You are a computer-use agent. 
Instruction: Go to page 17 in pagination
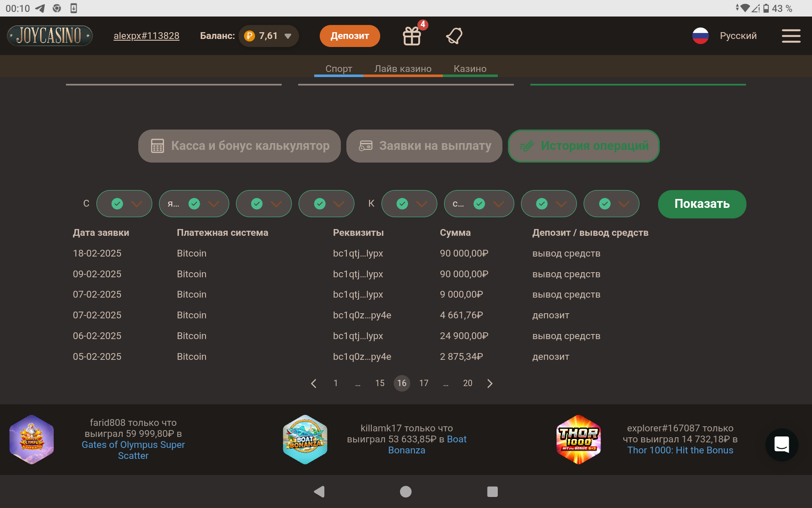(424, 384)
